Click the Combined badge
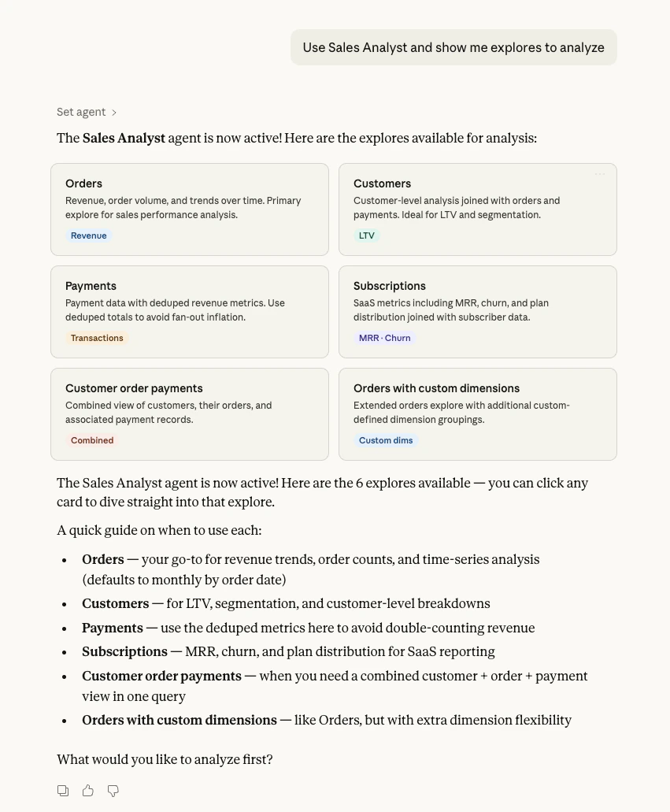 click(x=92, y=439)
